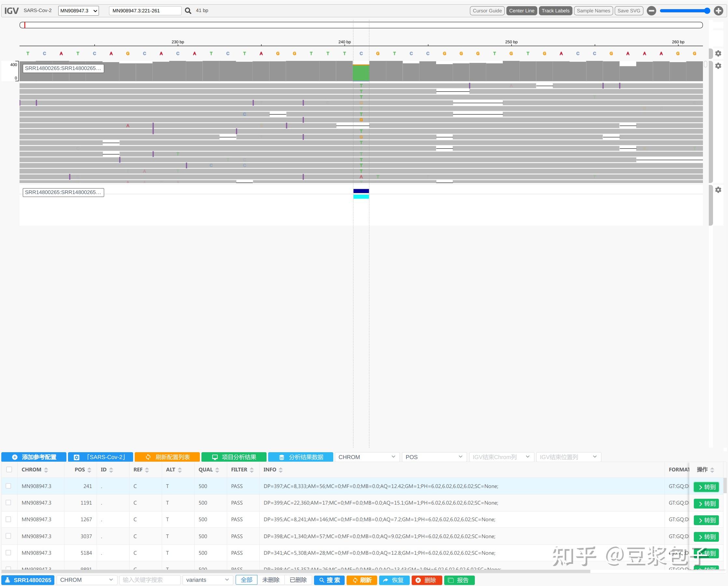Click the zoom-out minus icon
Image resolution: width=728 pixels, height=586 pixels.
pyautogui.click(x=651, y=10)
